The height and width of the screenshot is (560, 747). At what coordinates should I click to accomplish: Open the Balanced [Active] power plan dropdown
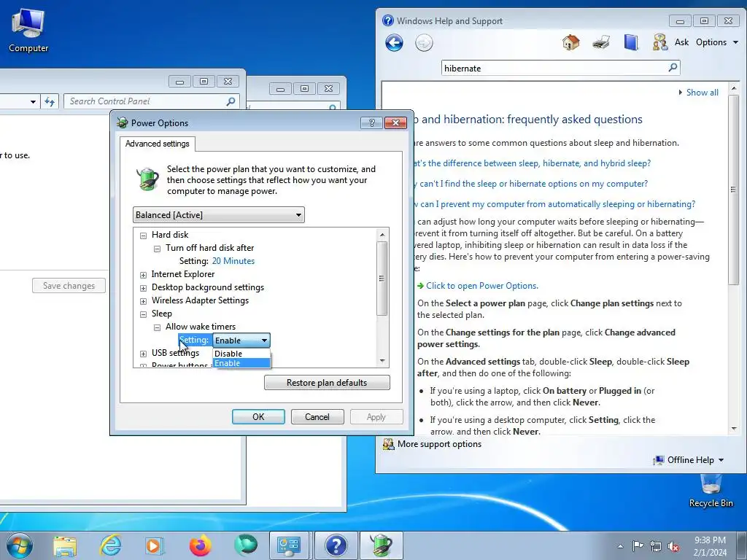click(219, 215)
